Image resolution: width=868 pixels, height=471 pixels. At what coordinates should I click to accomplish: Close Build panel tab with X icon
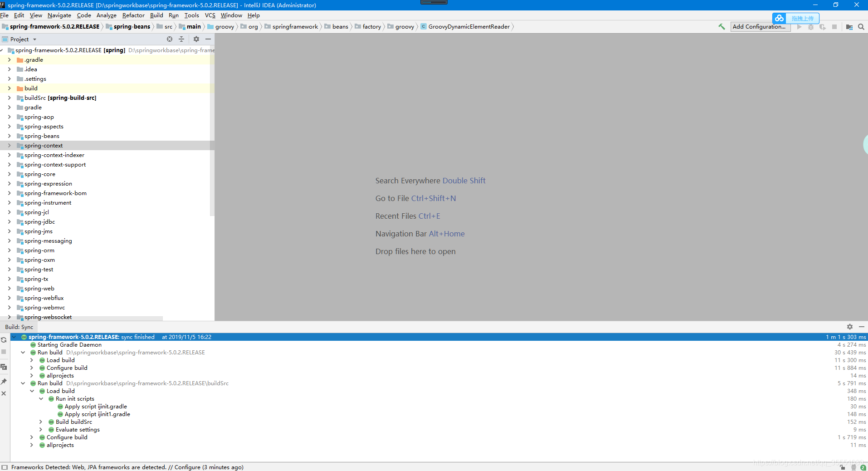click(x=4, y=393)
